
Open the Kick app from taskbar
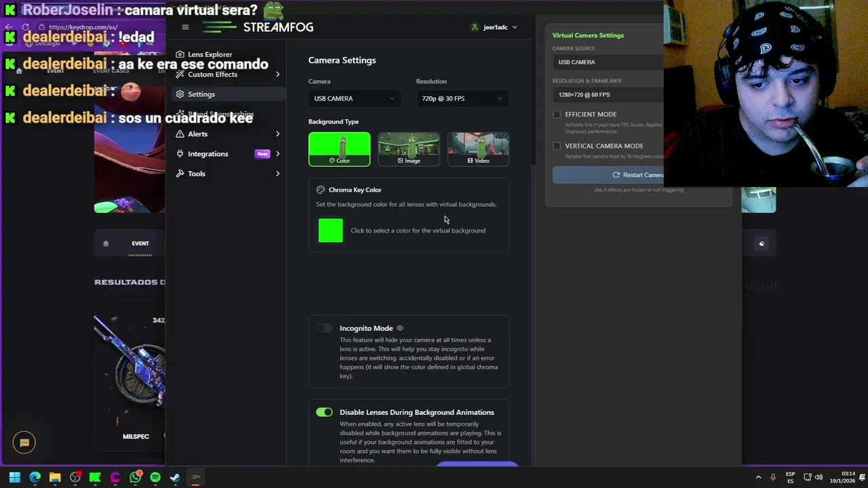coord(95,477)
